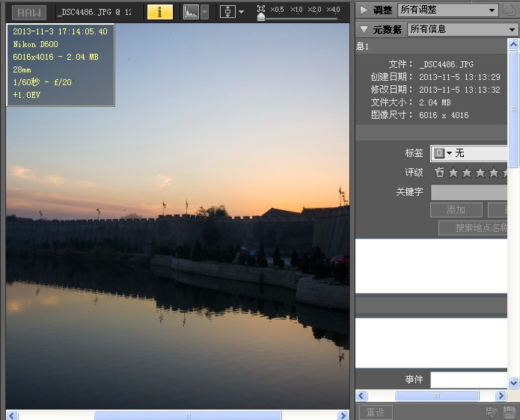Viewport: 520px width, 420px height.
Task: Toggle the yellow image information overlay button
Action: tap(160, 12)
